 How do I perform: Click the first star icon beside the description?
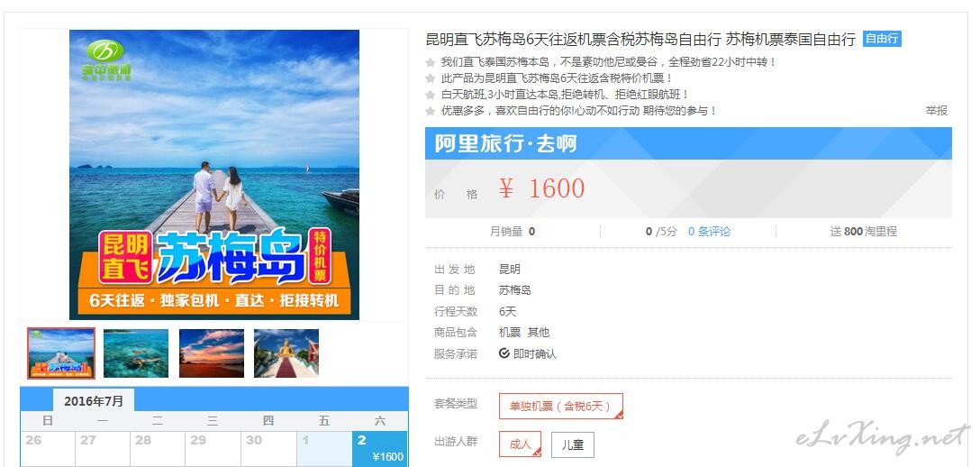[x=430, y=62]
